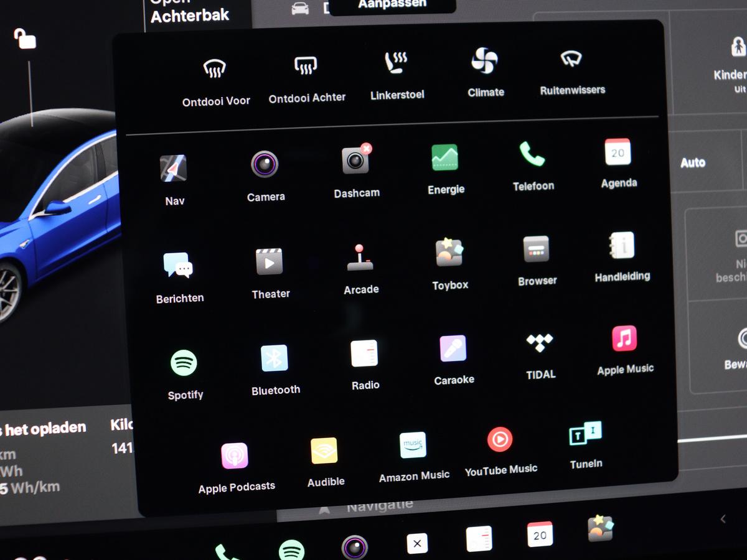
Task: Toggle Ontdooi Voor front defrost
Action: [215, 69]
